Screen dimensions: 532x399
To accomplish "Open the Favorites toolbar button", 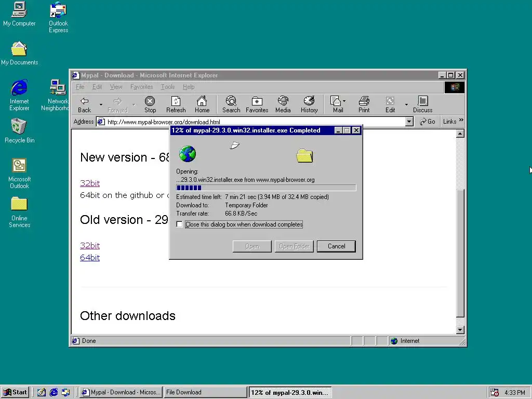I will pos(257,104).
